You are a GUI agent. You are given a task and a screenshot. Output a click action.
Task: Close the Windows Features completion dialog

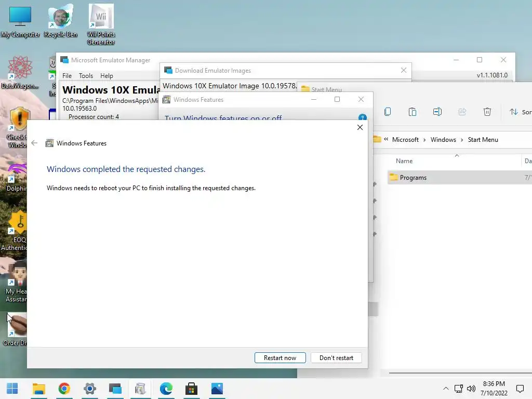click(x=360, y=127)
